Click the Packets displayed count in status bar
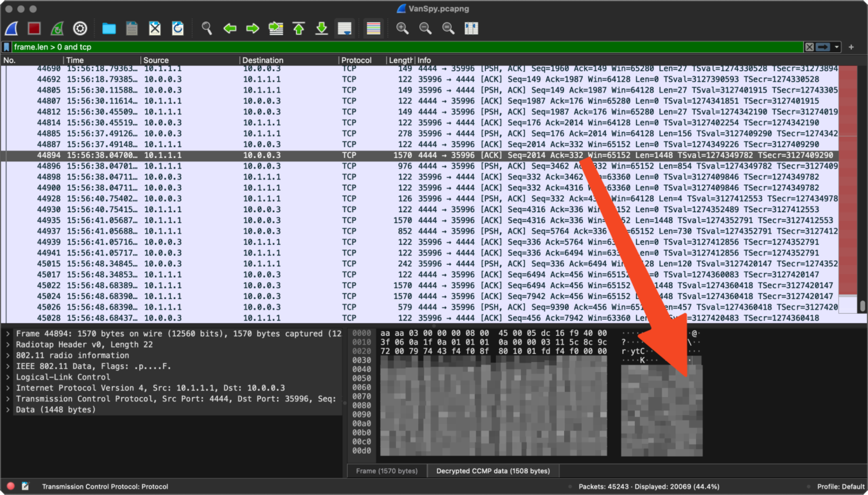Image resolution: width=868 pixels, height=495 pixels. click(649, 486)
